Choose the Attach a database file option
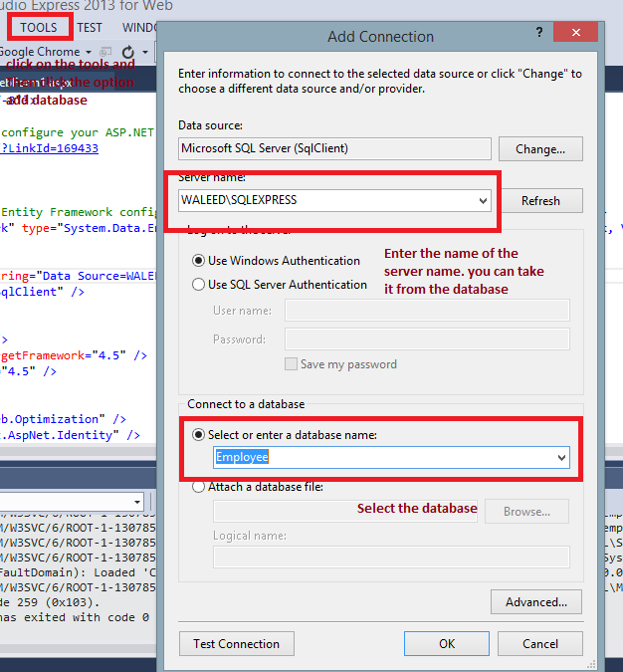This screenshot has height=672, width=623. point(200,487)
